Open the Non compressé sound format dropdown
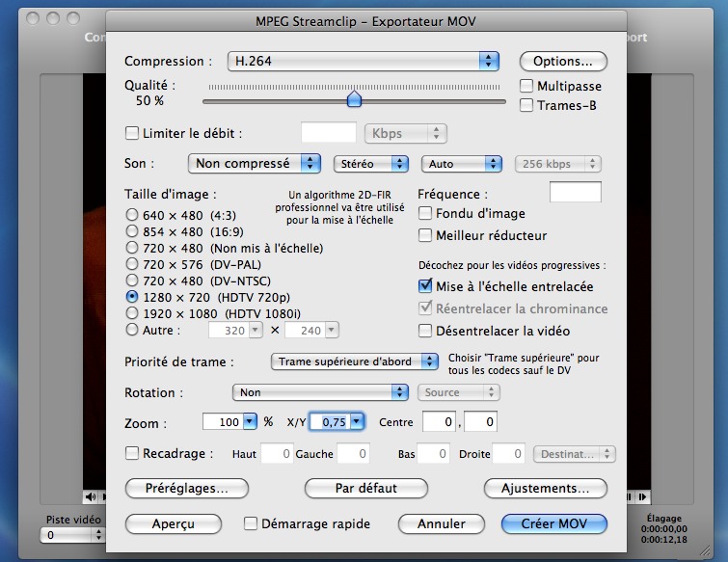This screenshot has width=728, height=562. pos(254,163)
